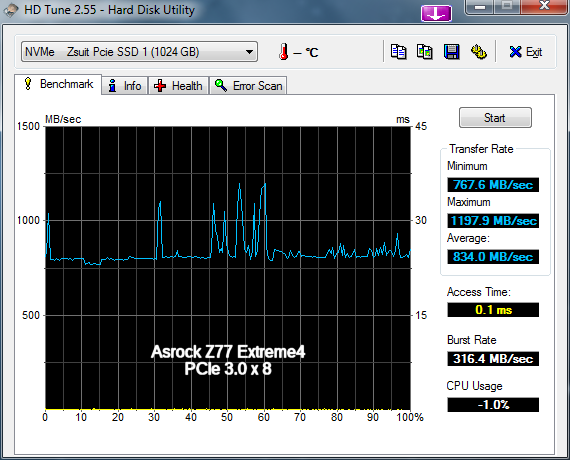Select the maximum value 1197.9 MB/sec
Image resolution: width=570 pixels, height=460 pixels.
click(493, 221)
